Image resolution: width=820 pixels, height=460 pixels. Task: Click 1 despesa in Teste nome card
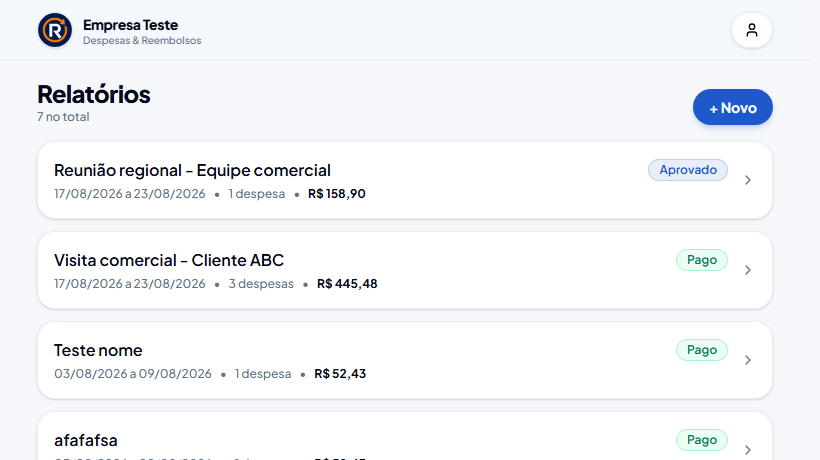pos(263,374)
